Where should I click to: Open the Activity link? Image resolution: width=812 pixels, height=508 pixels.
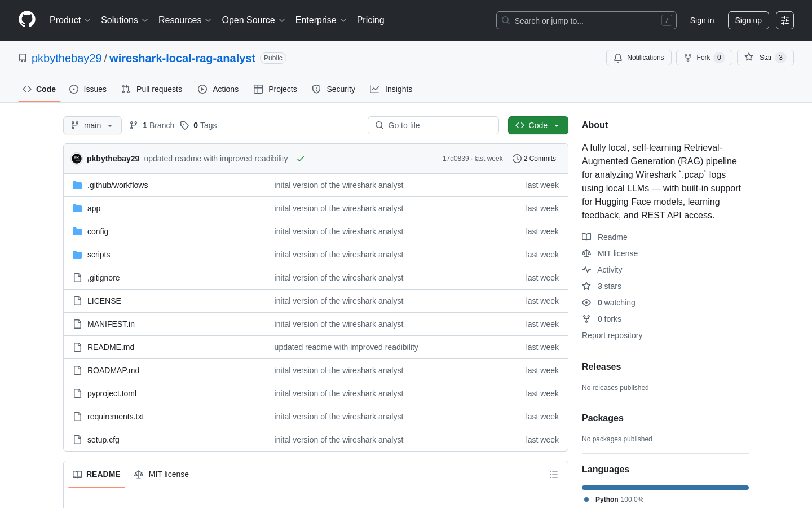[x=602, y=270]
